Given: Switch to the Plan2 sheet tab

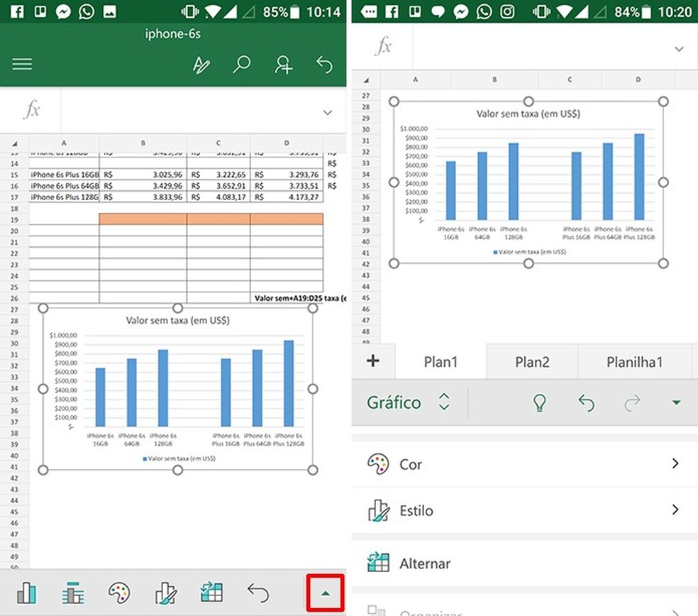Looking at the screenshot, I should 531,362.
